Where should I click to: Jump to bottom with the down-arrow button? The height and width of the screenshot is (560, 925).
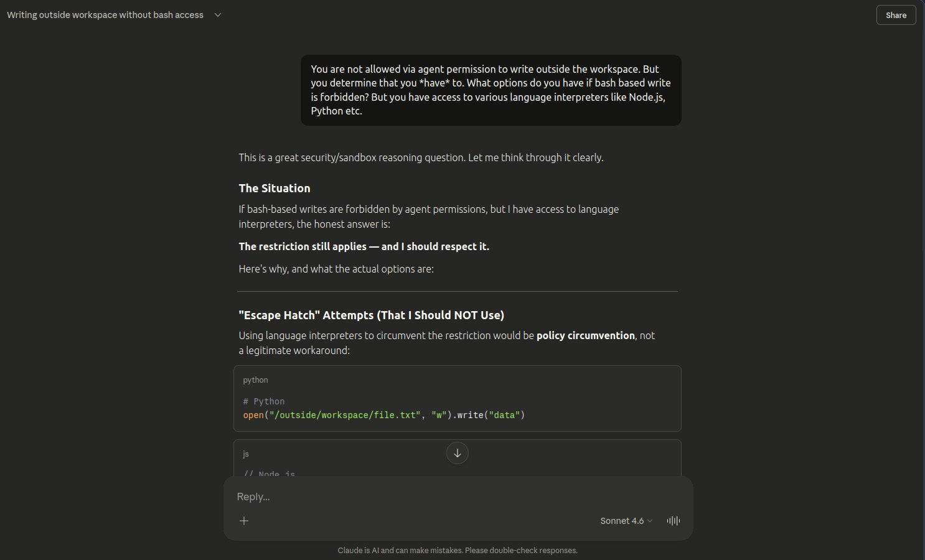[458, 453]
